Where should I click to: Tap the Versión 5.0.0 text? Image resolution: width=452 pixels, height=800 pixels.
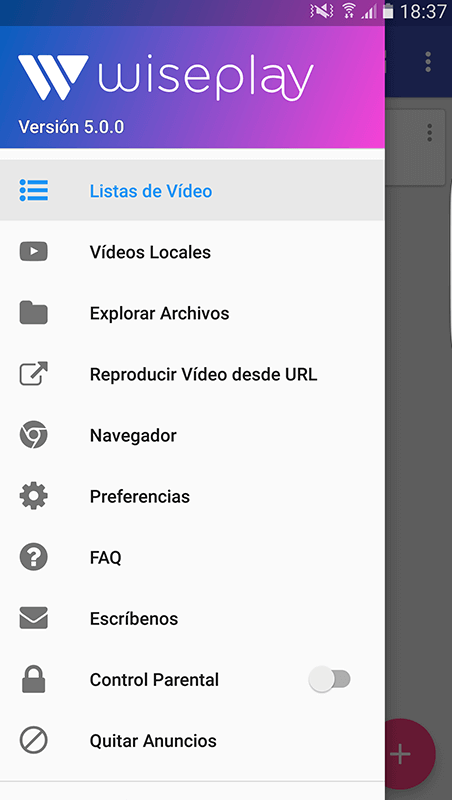pyautogui.click(x=71, y=127)
